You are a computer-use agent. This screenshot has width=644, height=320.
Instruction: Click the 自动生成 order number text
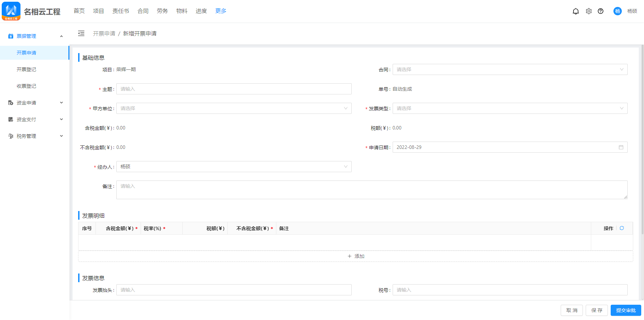pyautogui.click(x=402, y=89)
